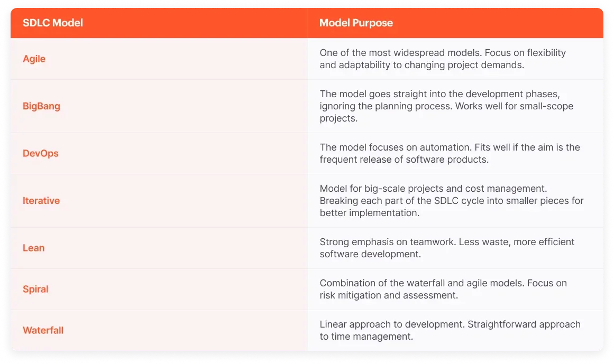
Task: Click the Agile description about flexibility
Action: click(x=443, y=59)
